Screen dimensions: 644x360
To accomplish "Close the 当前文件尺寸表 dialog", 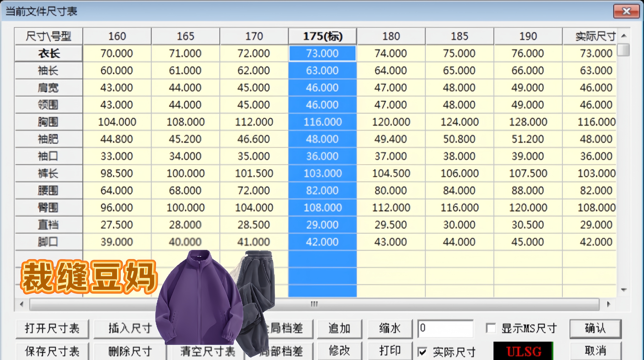I will pos(626,11).
